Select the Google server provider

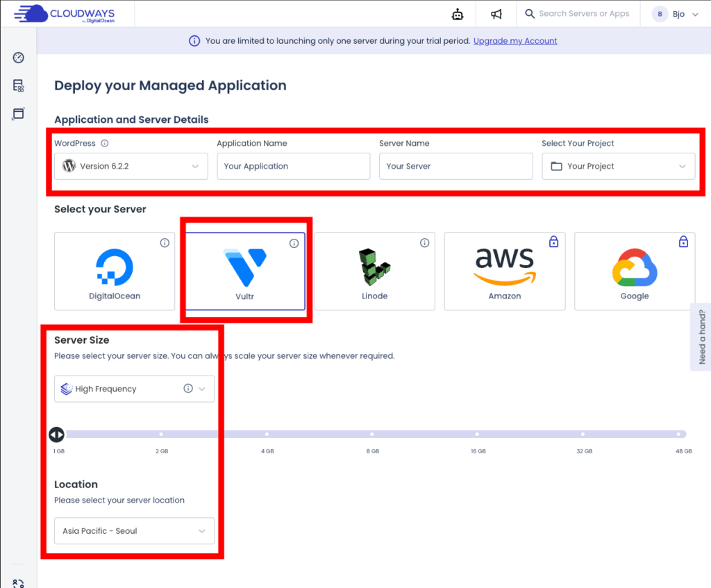pos(635,271)
